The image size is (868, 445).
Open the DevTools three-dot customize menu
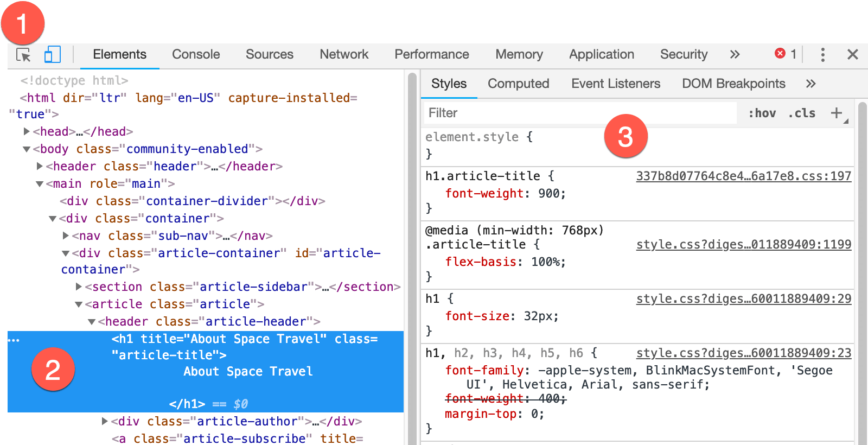(x=822, y=54)
